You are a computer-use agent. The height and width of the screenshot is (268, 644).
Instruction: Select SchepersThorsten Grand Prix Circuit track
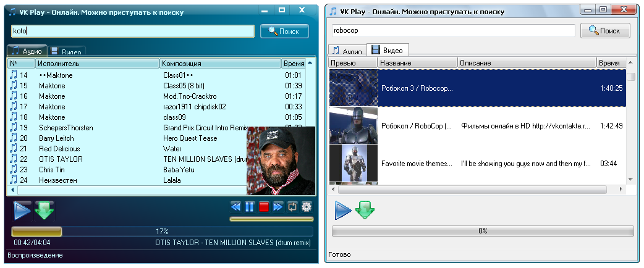156,128
